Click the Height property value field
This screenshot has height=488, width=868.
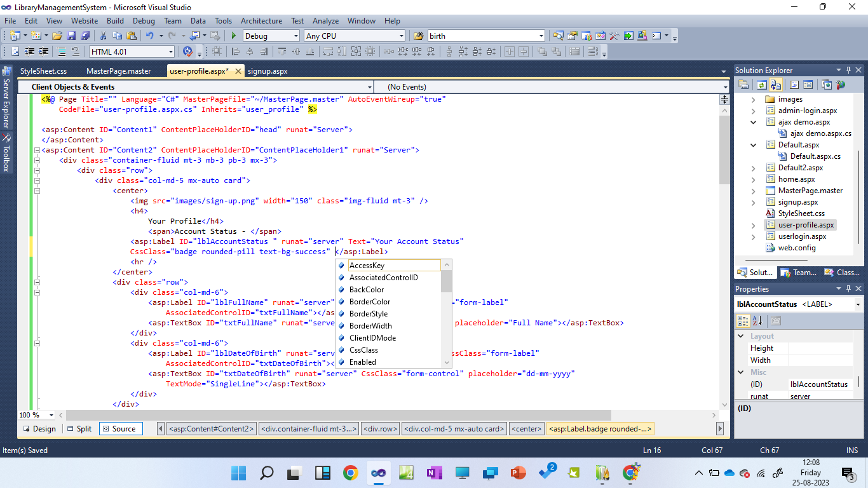click(820, 348)
